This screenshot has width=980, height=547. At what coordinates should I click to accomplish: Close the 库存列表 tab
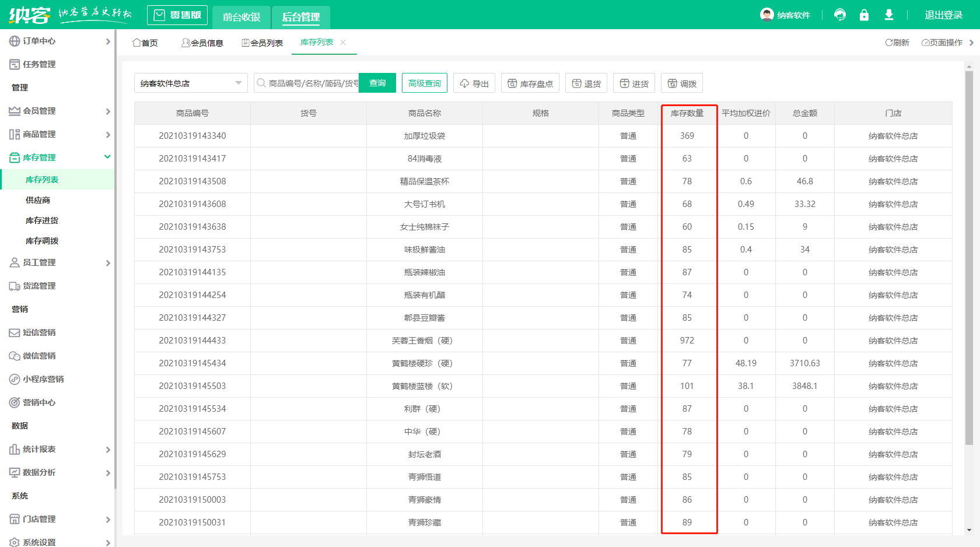pyautogui.click(x=343, y=42)
